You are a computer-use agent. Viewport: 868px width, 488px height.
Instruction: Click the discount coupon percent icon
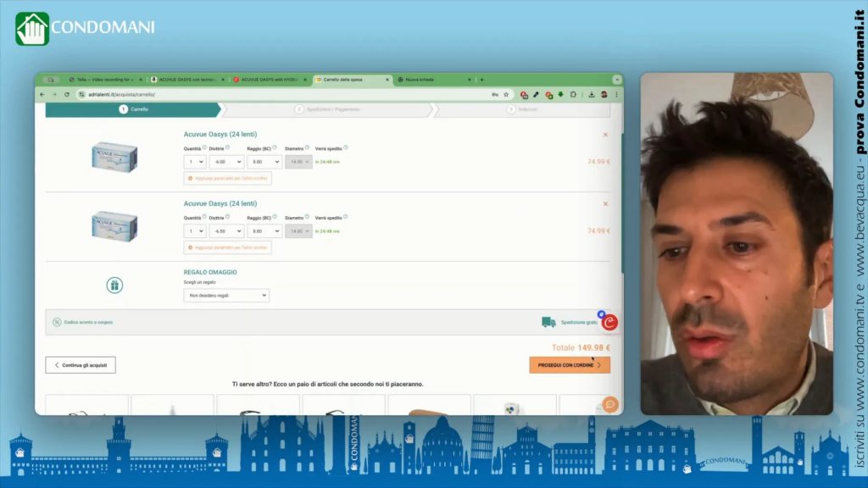(57, 322)
